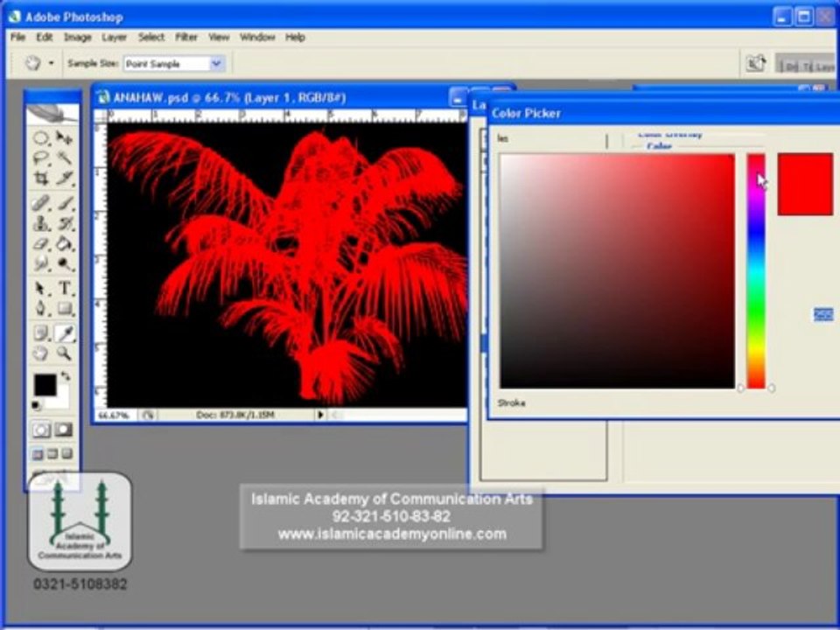Open the Edit menu
This screenshot has width=840, height=630.
(45, 37)
